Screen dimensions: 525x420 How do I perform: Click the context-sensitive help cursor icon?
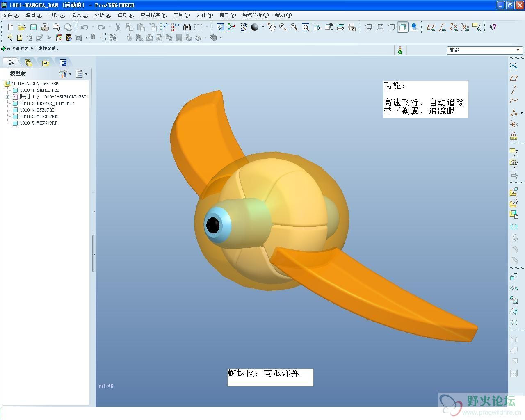pos(493,27)
